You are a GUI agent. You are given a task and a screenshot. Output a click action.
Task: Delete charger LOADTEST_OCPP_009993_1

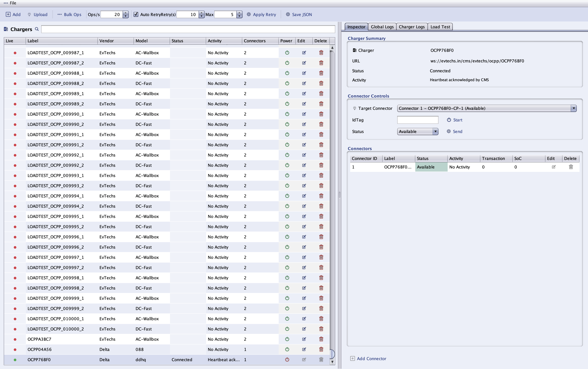(x=321, y=175)
